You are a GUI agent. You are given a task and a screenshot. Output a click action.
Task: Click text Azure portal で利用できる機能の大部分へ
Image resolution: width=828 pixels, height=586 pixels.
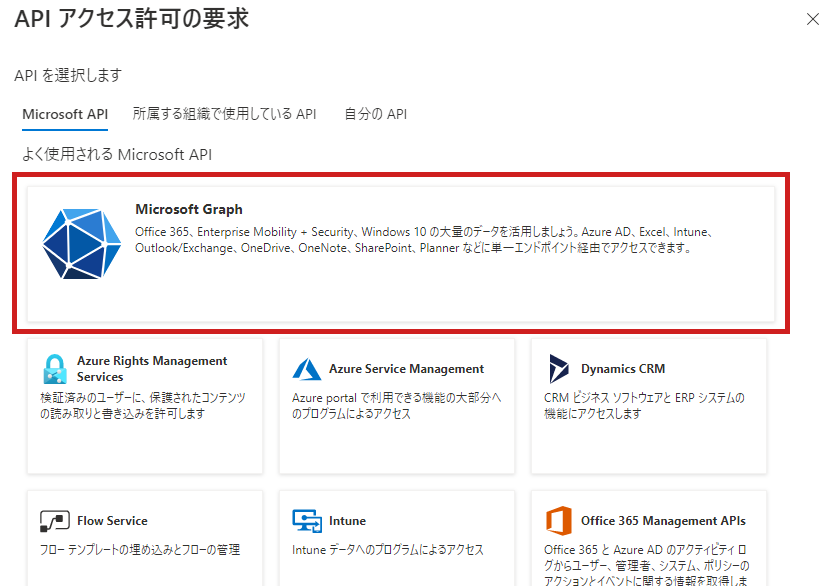point(397,398)
